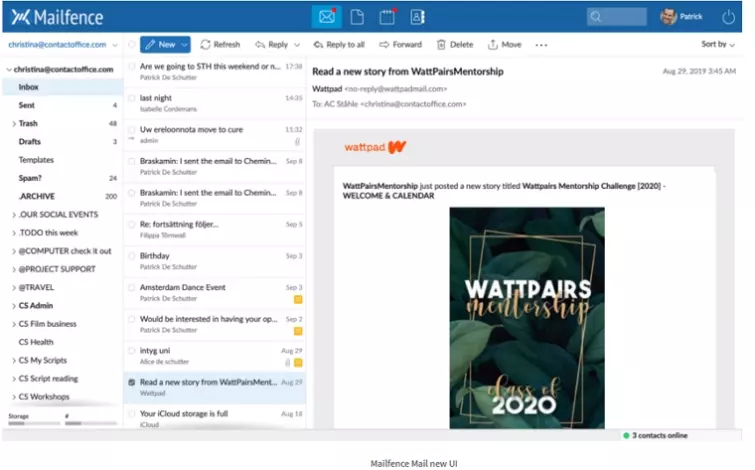Image resolution: width=755 pixels, height=470 pixels.
Task: Expand the @COMPUTER check it out folder
Action: [14, 251]
